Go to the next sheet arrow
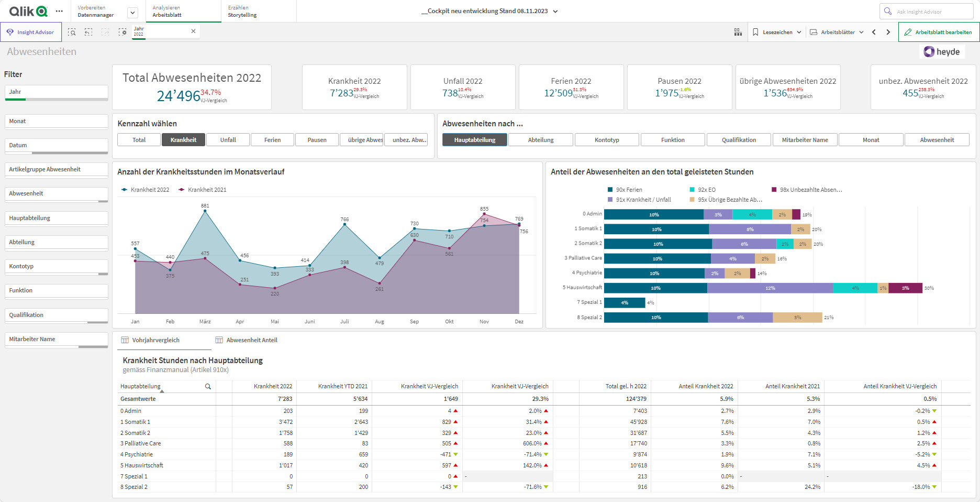This screenshot has height=502, width=980. point(888,32)
